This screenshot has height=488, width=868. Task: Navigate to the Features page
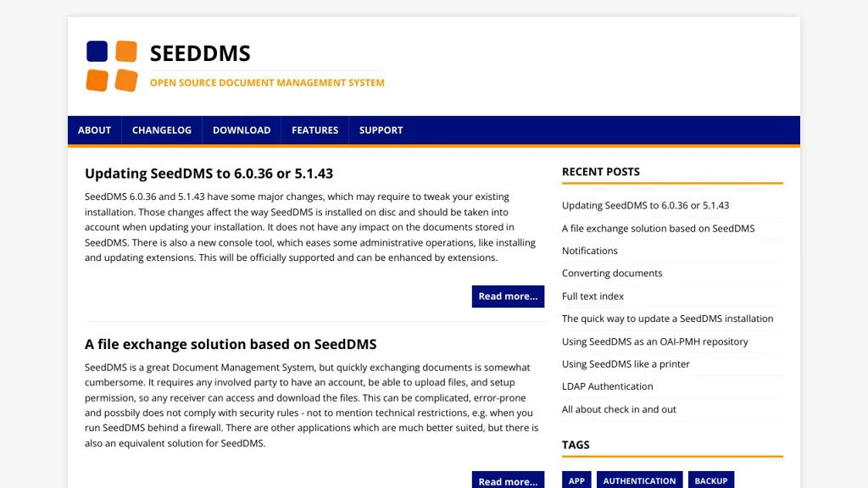315,130
